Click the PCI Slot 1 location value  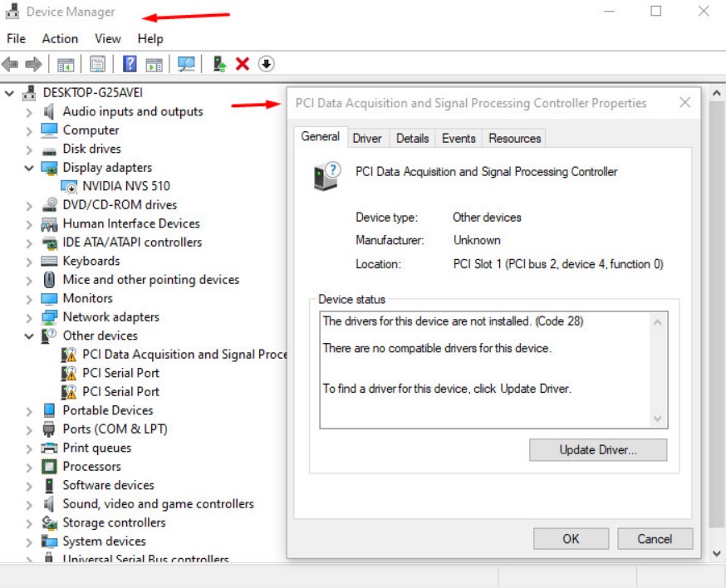(558, 264)
